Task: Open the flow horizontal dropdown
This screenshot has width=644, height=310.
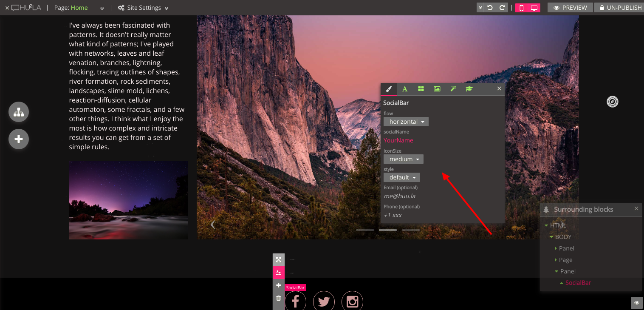Action: tap(406, 122)
